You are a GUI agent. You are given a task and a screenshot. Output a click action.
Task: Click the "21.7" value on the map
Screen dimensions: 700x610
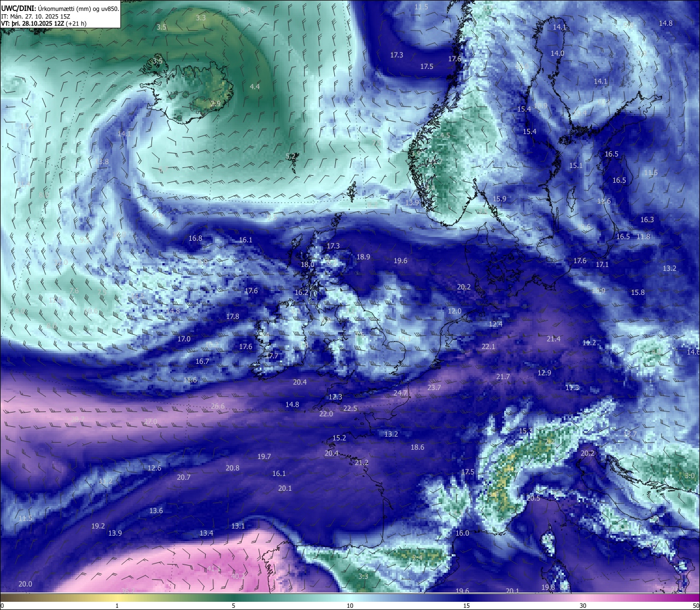[x=503, y=376]
